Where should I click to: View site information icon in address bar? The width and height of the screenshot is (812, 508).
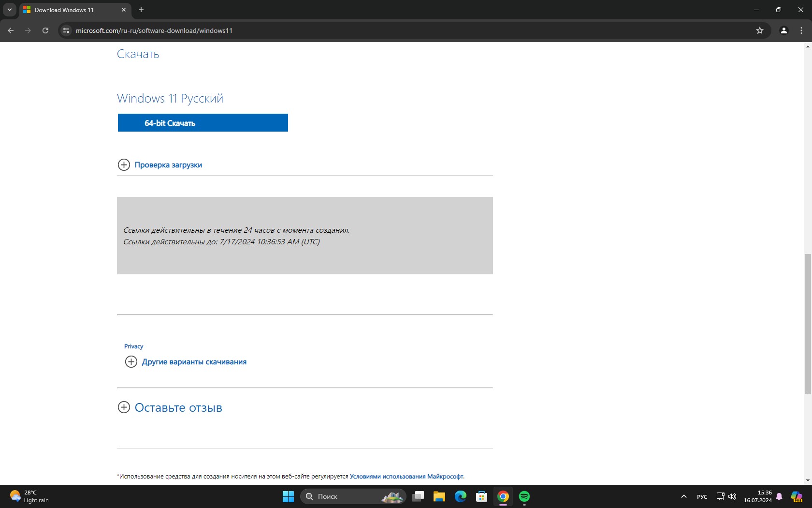67,30
